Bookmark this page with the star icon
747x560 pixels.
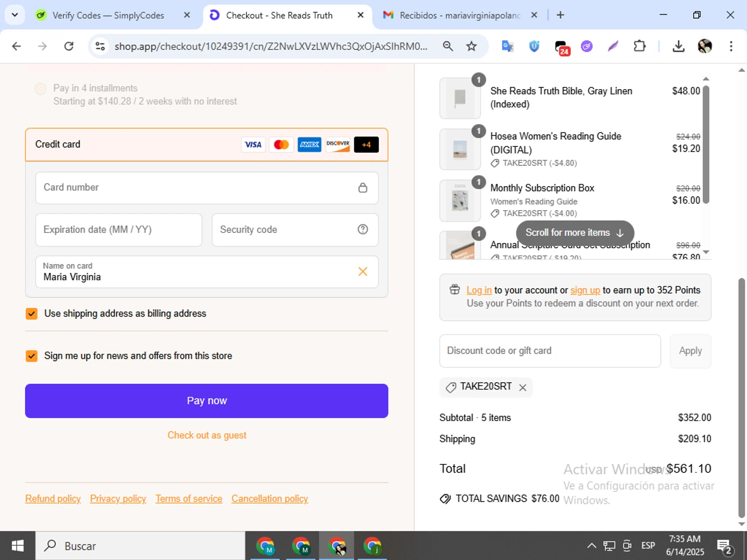(471, 46)
